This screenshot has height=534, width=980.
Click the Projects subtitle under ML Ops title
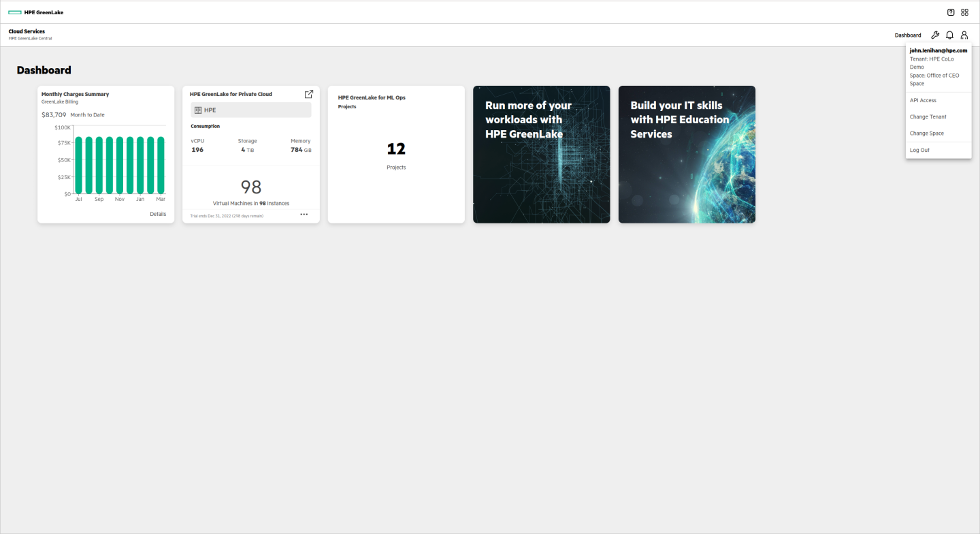pyautogui.click(x=347, y=107)
